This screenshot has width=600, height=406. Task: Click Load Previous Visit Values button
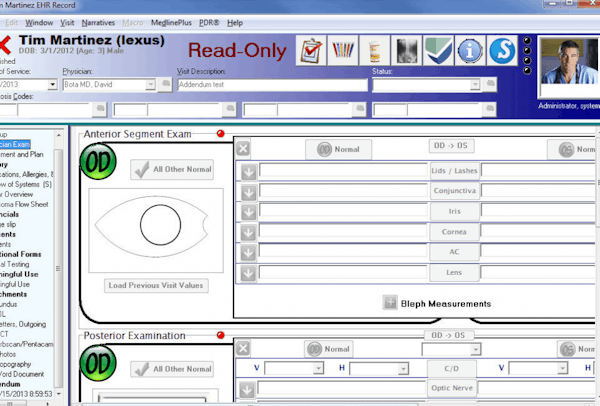(156, 285)
